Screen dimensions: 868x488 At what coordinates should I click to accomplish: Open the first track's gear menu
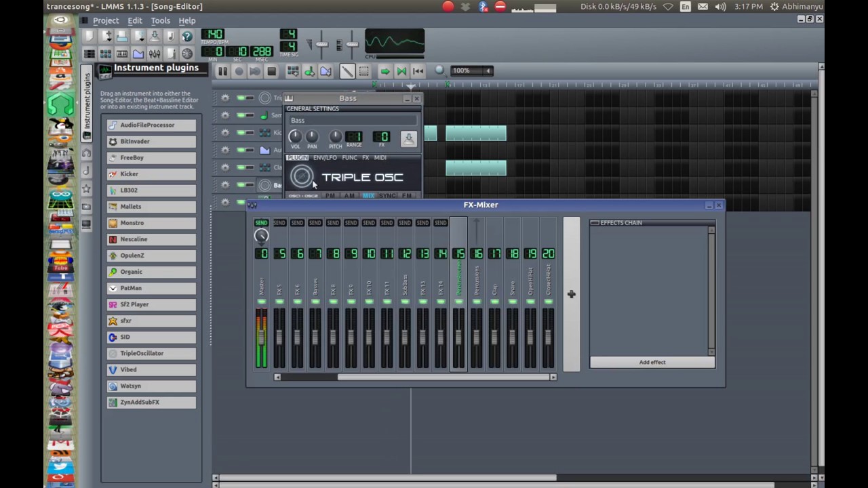[x=225, y=98]
